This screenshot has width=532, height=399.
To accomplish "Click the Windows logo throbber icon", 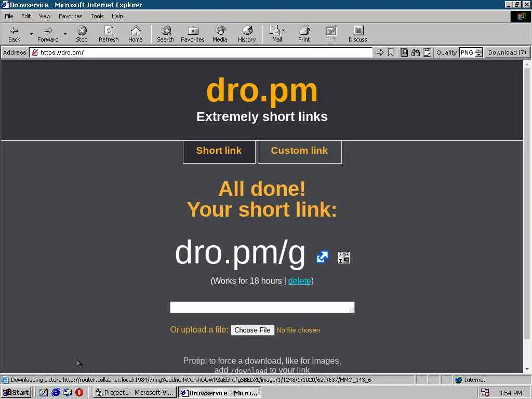I will pyautogui.click(x=521, y=16).
